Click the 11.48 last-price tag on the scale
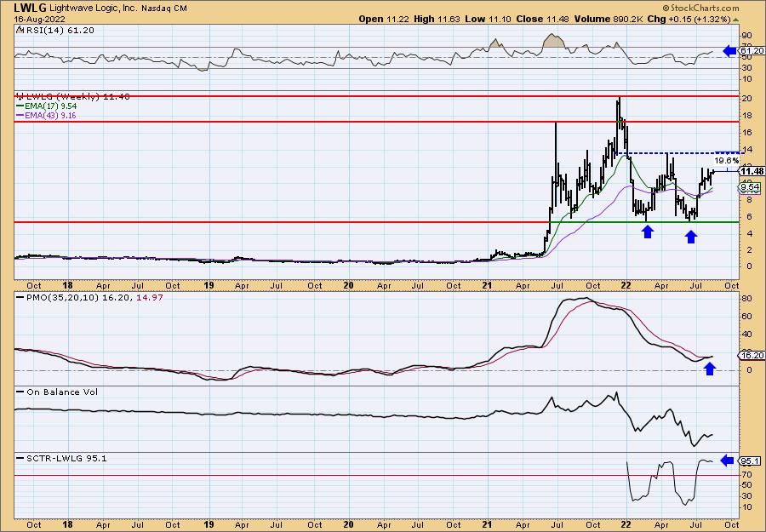Screen dimensions: 766x532 click(752, 171)
